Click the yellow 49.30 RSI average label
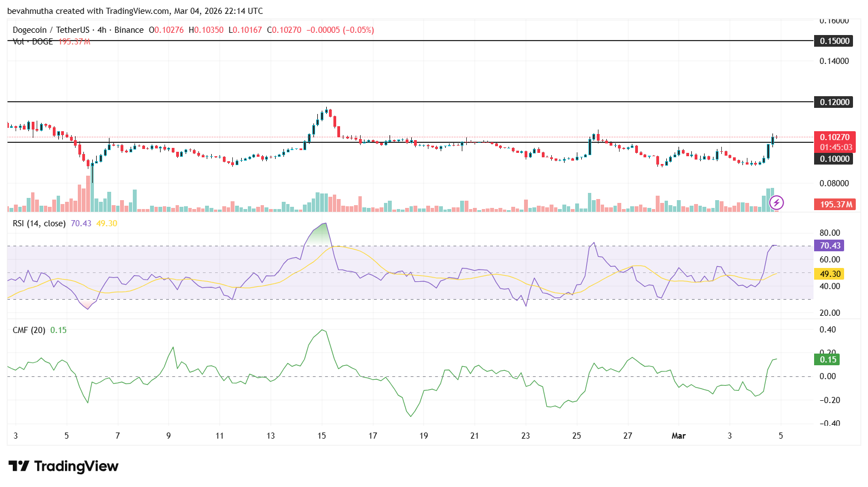This screenshot has width=868, height=487. click(829, 274)
